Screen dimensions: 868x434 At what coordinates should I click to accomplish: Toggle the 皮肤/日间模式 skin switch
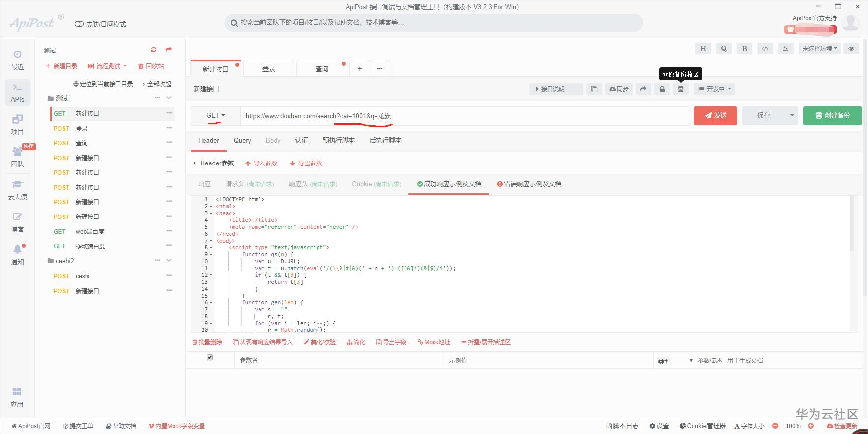click(79, 24)
